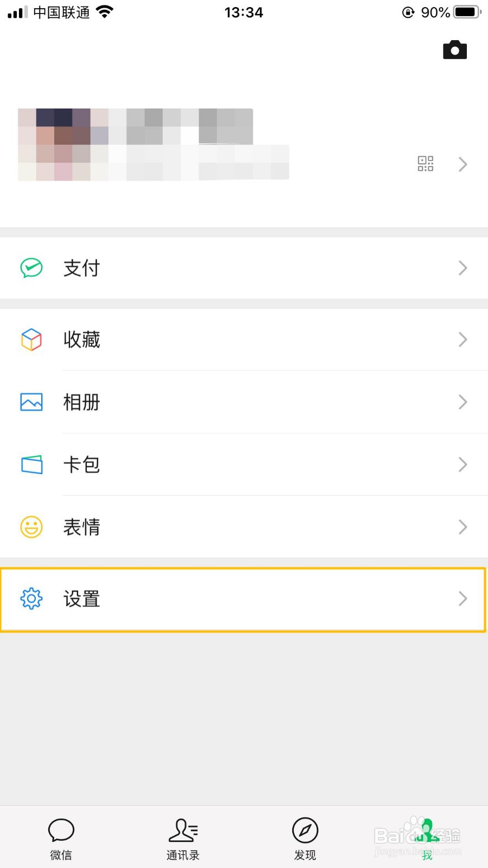
Task: Tap the blue 相册 picture icon
Action: [31, 402]
